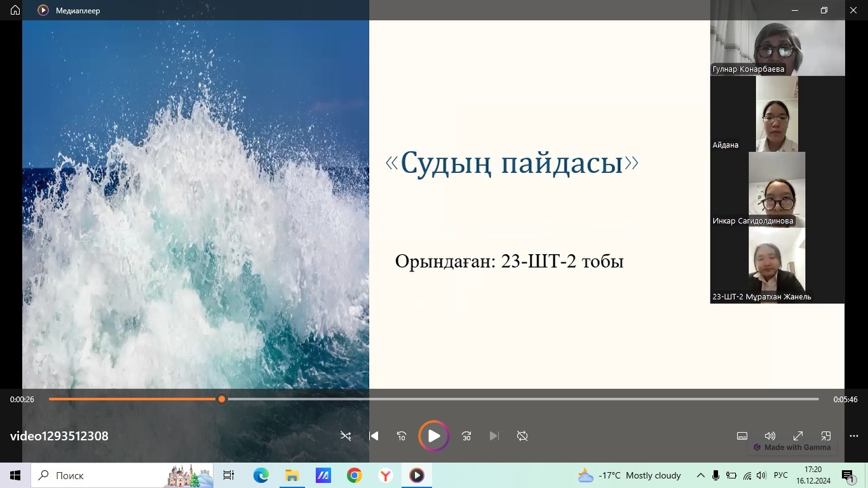
Task: Toggle shuffle mode
Action: (346, 436)
